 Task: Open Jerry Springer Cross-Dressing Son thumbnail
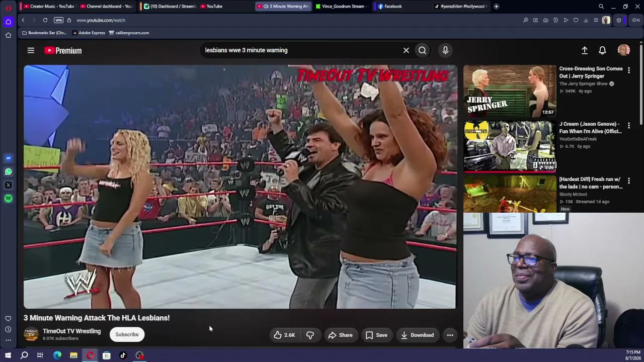pos(510,91)
